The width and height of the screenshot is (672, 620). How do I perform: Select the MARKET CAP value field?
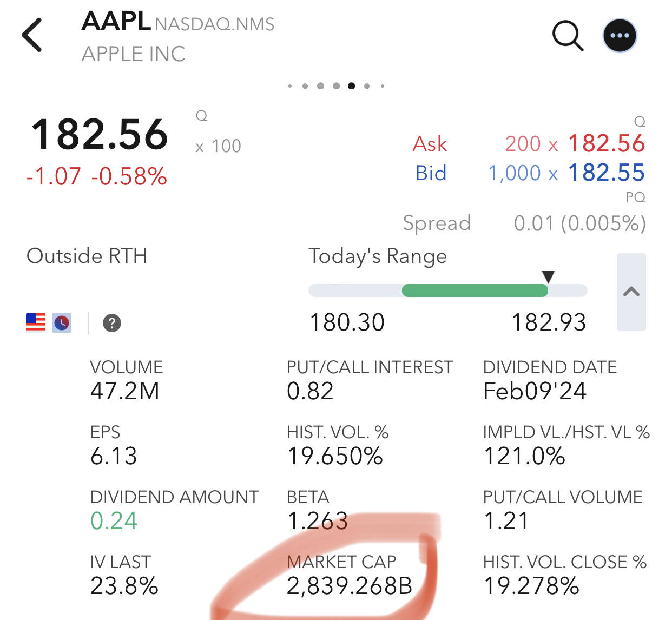tap(350, 586)
